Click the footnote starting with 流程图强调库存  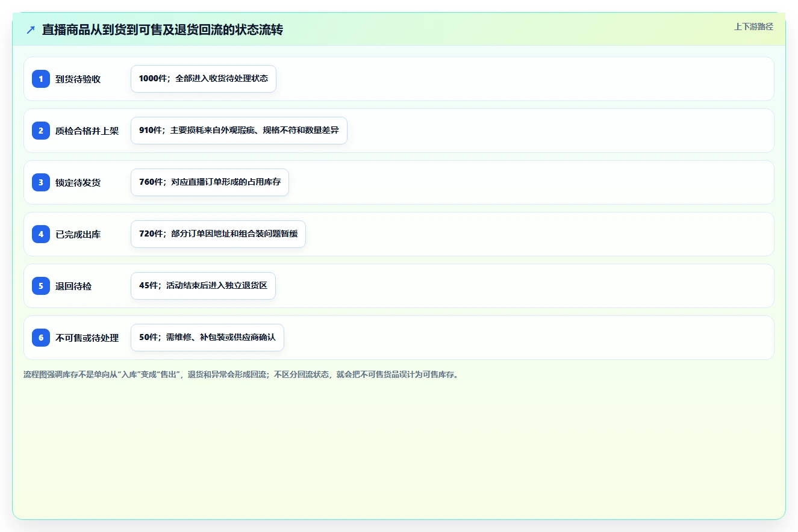pyautogui.click(x=242, y=375)
